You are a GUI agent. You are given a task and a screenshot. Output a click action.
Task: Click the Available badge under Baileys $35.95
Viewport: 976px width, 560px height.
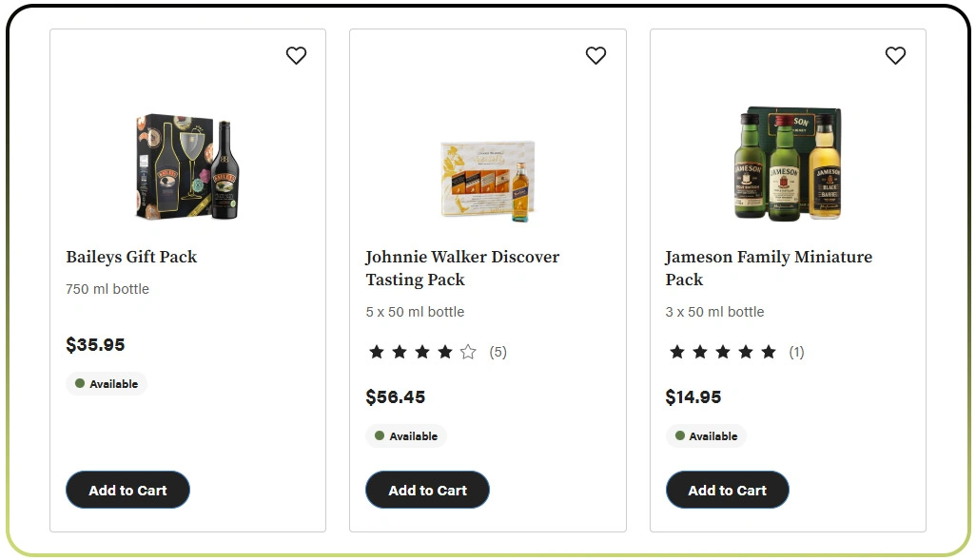pyautogui.click(x=107, y=383)
